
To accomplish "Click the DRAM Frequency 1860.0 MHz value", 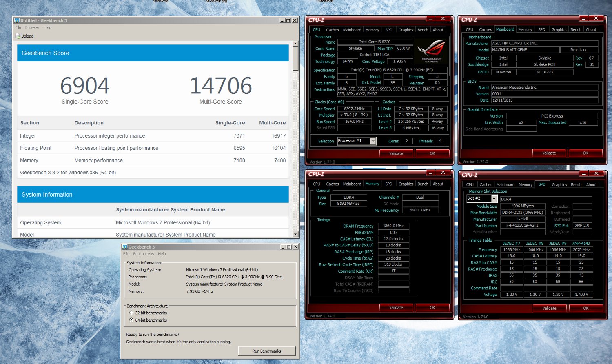I will [393, 226].
